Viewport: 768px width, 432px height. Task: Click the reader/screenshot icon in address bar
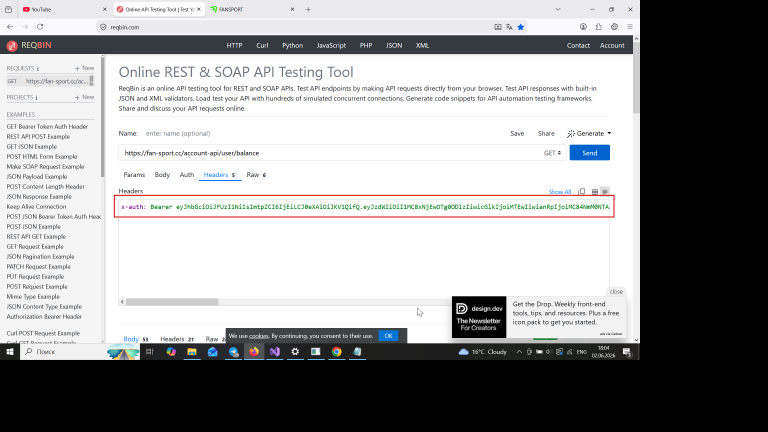point(498,27)
